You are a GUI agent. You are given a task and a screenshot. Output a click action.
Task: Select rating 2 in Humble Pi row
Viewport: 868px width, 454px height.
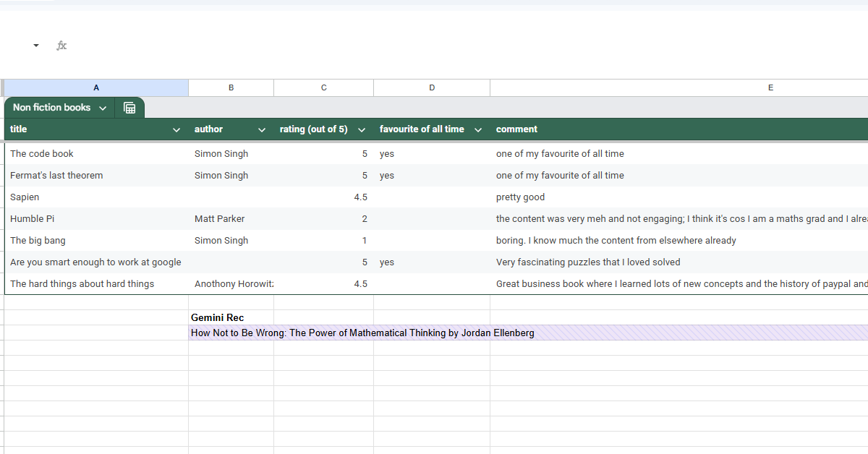(323, 218)
